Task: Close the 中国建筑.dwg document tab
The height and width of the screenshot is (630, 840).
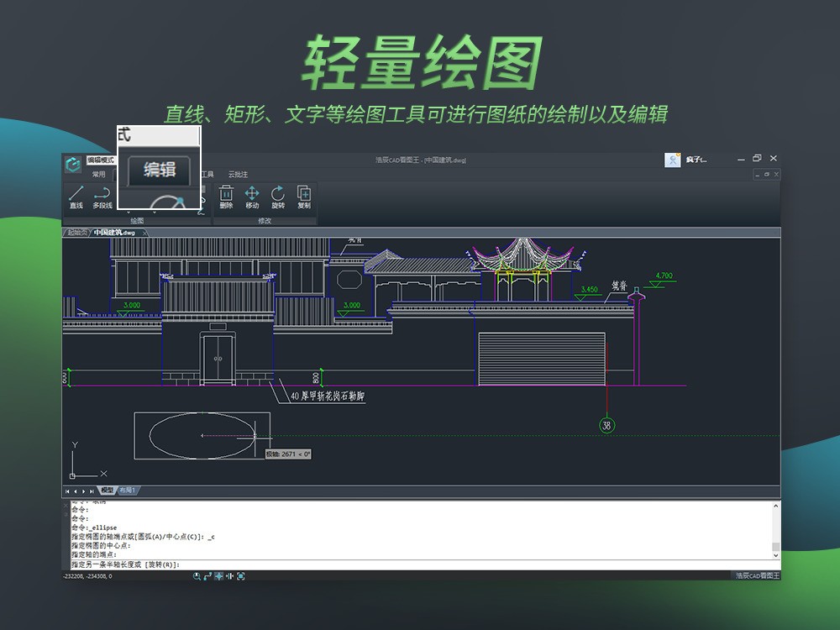Action: tap(144, 233)
